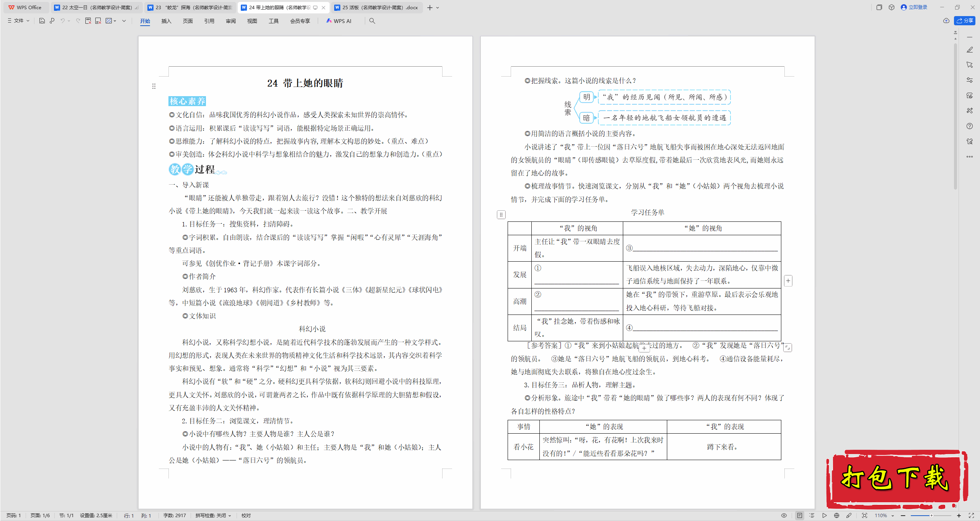
Task: Click the cloud upload icon
Action: coord(946,21)
